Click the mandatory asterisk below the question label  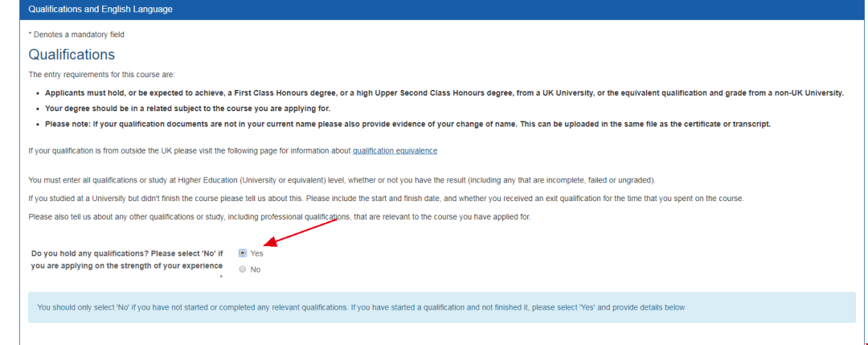[219, 277]
